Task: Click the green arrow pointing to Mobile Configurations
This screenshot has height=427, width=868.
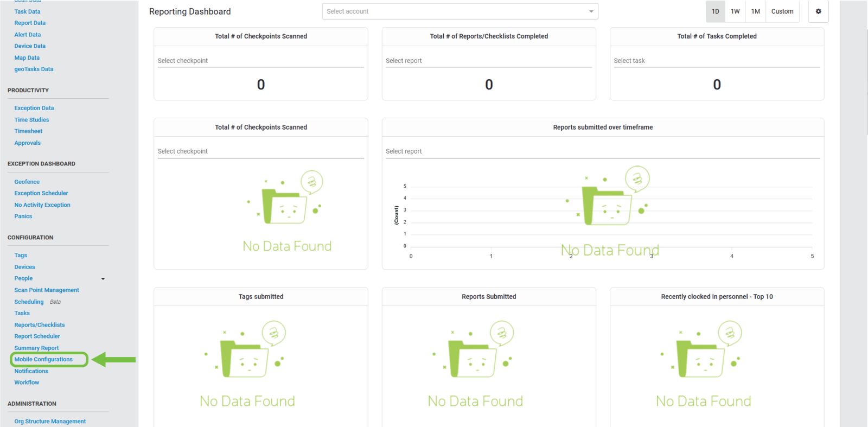Action: (114, 360)
